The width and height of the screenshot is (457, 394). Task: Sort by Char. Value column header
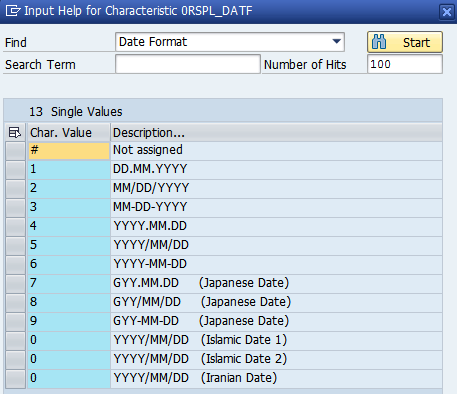(68, 132)
